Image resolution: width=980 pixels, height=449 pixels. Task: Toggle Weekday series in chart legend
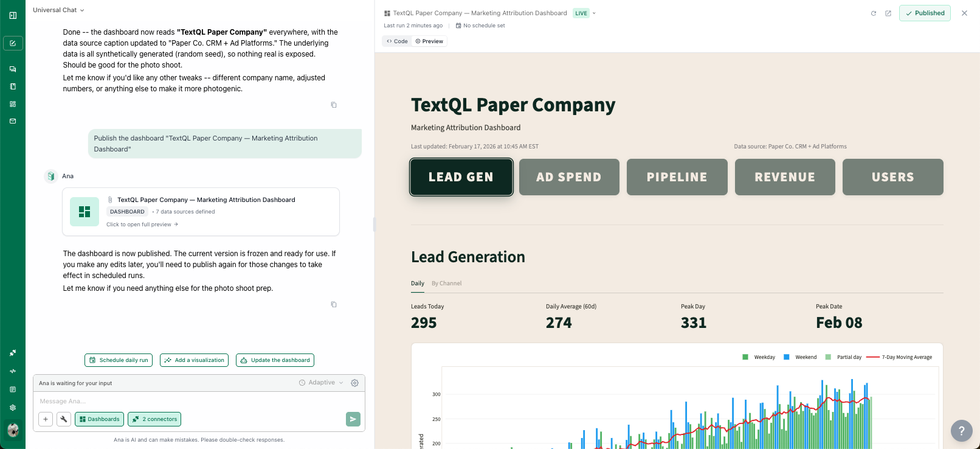click(x=759, y=357)
